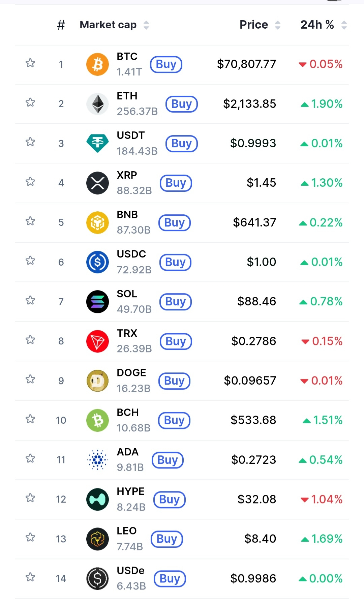364x604 pixels.
Task: Select the XRP coin icon
Action: (97, 183)
